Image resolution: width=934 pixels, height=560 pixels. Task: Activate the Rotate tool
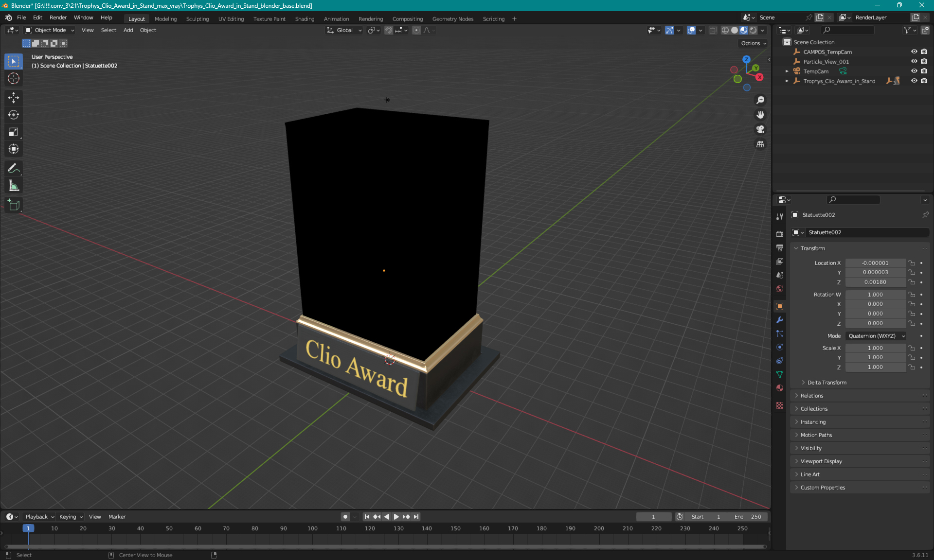click(14, 115)
